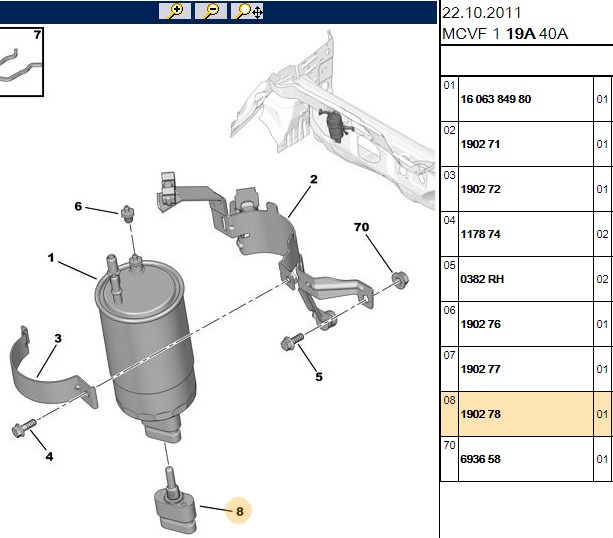Choose part number 1902 77
613x538 pixels.
(480, 369)
